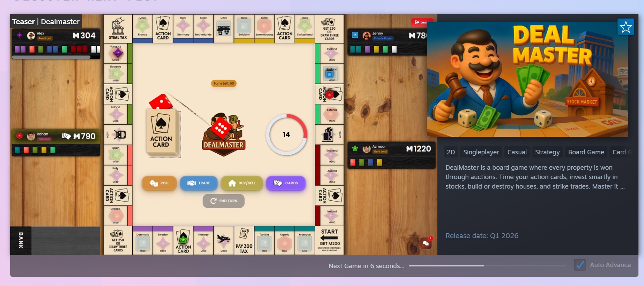The image size is (644, 286).
Task: Click the 'Turns Left: 50' badge
Action: pos(224,83)
